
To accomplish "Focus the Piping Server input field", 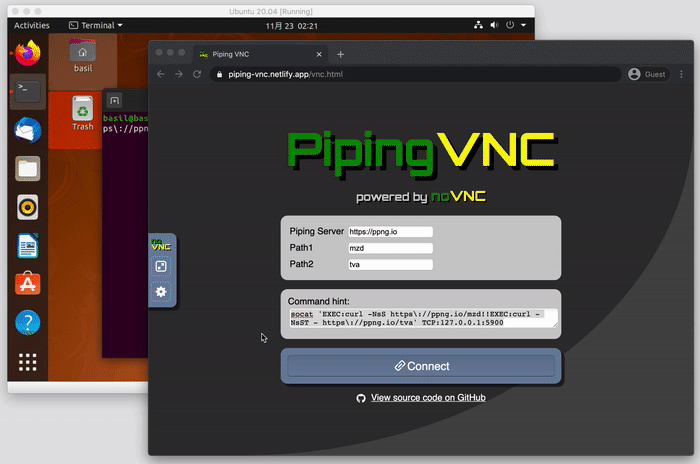I will point(390,231).
